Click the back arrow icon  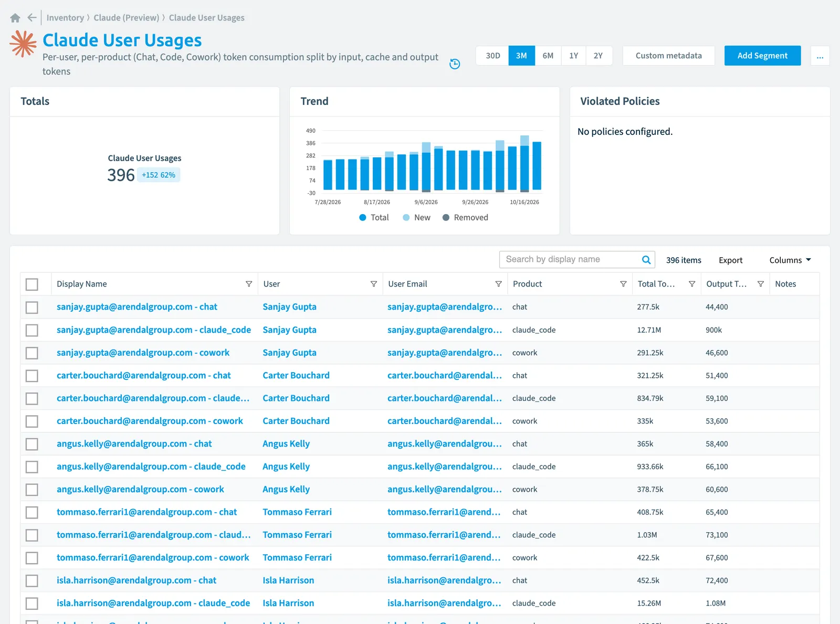click(x=32, y=18)
